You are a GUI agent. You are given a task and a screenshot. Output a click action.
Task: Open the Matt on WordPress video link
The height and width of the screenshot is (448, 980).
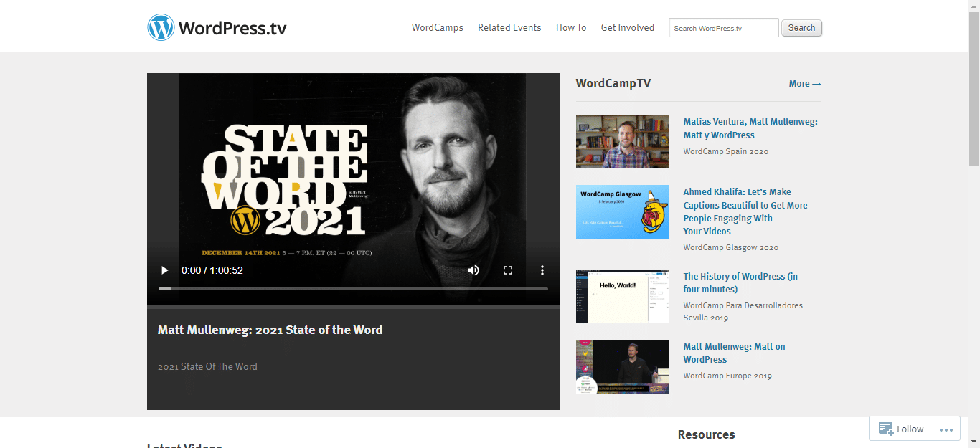(734, 353)
